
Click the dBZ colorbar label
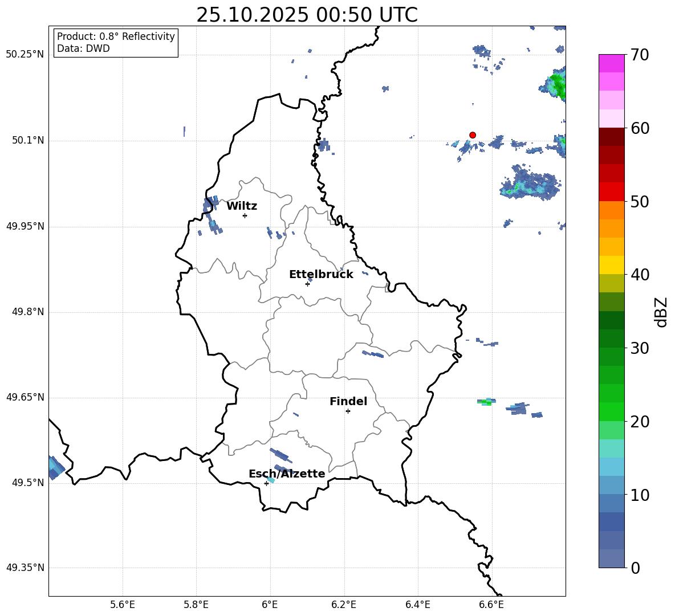point(661,312)
